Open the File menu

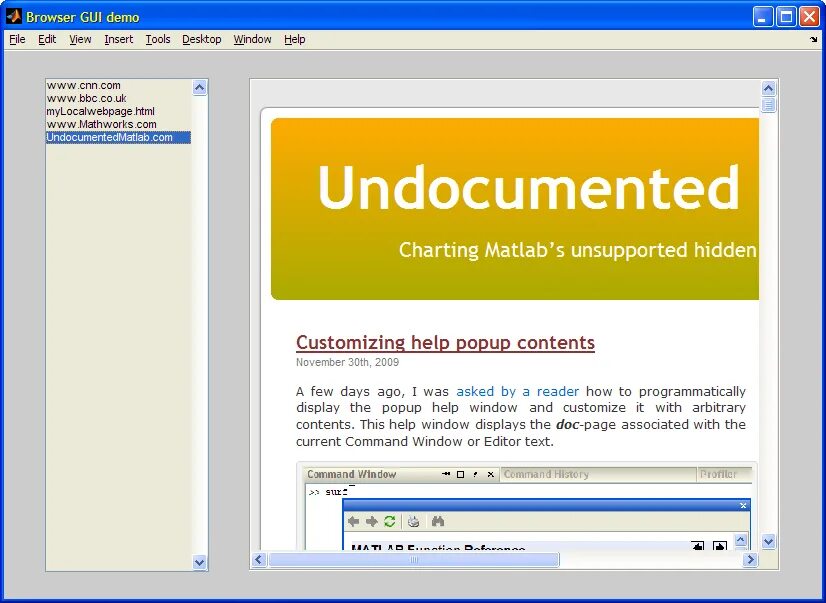(x=17, y=39)
